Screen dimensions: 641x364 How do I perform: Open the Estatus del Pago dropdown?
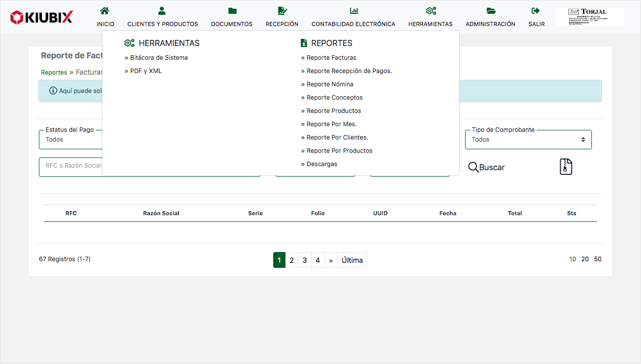(x=71, y=140)
